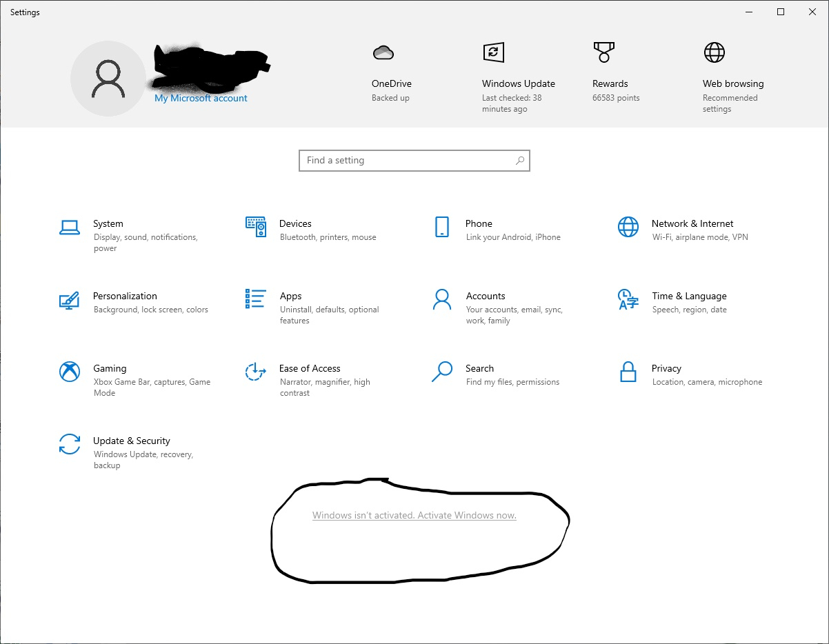Minimize the Settings window
The height and width of the screenshot is (644, 829).
[749, 12]
